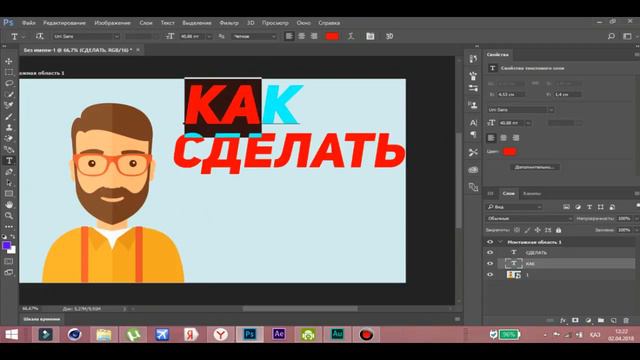The image size is (640, 360).
Task: Open the Файл menu
Action: tap(29, 23)
